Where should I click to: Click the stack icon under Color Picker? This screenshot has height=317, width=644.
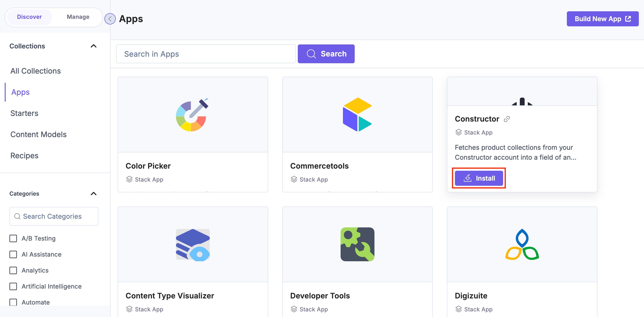(x=129, y=179)
